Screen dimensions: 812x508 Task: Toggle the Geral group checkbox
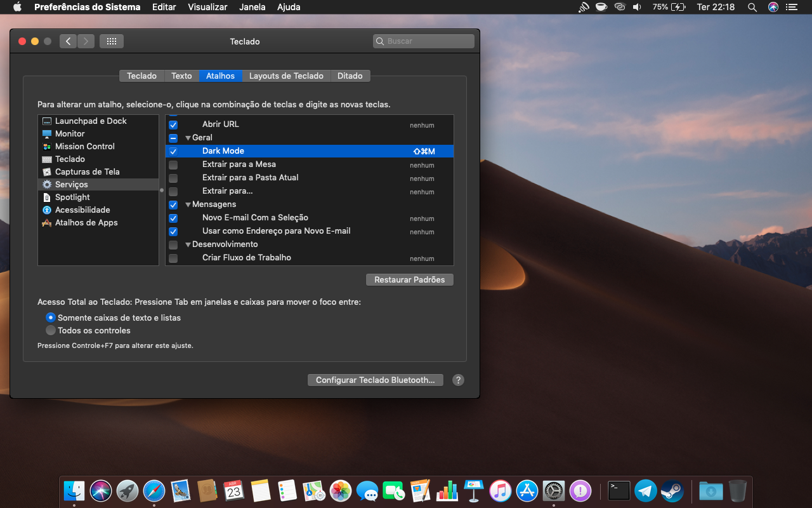(173, 138)
